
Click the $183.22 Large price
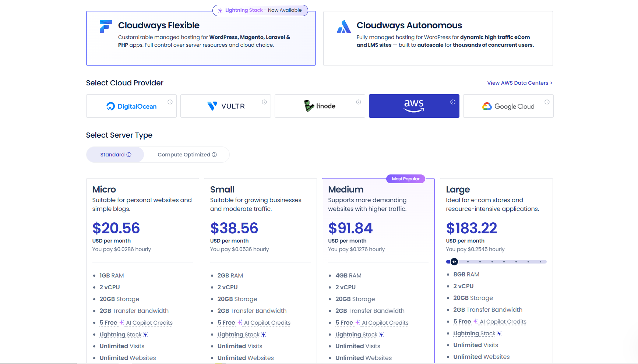point(472,228)
